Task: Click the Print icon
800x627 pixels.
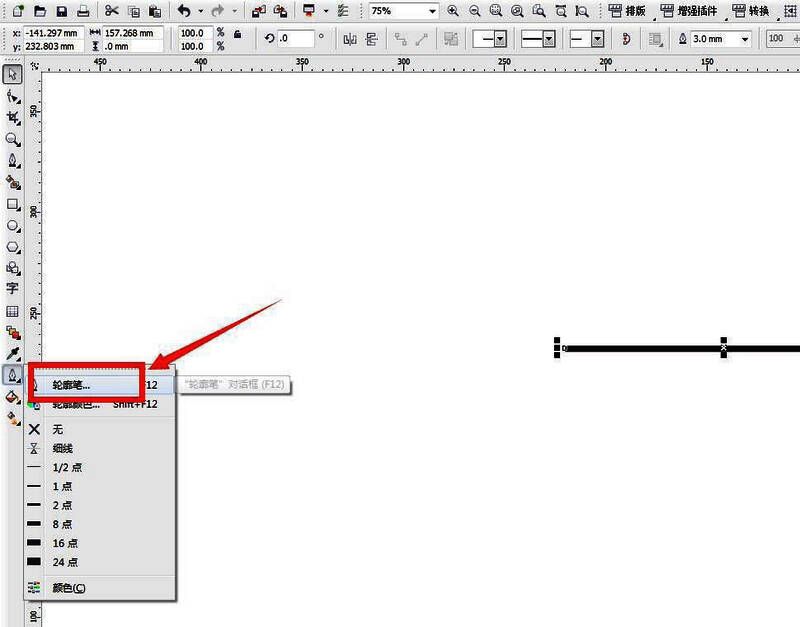Action: coord(83,11)
